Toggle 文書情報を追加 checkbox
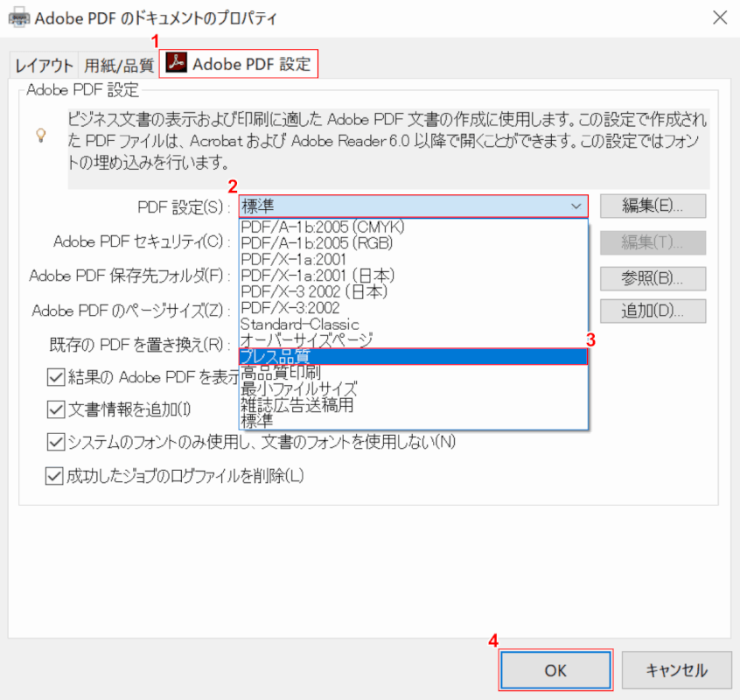The width and height of the screenshot is (740, 700). [56, 409]
